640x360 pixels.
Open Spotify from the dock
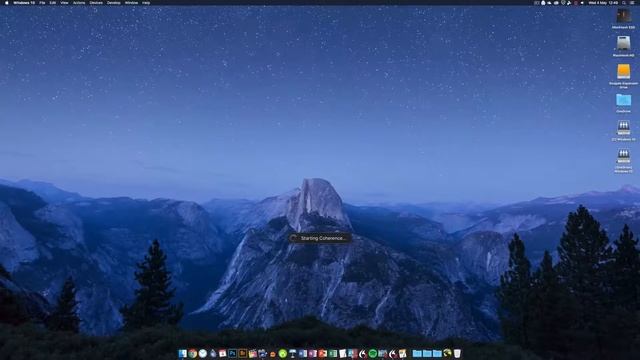[372, 353]
